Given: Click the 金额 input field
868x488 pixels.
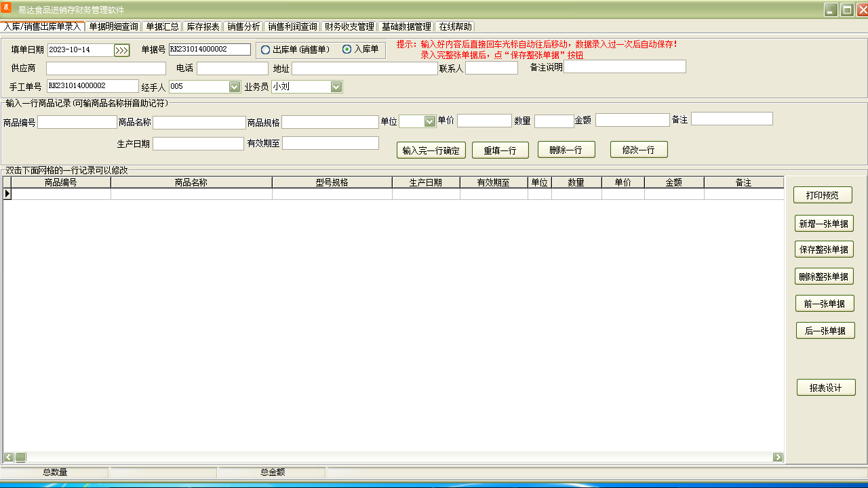Looking at the screenshot, I should pyautogui.click(x=633, y=120).
